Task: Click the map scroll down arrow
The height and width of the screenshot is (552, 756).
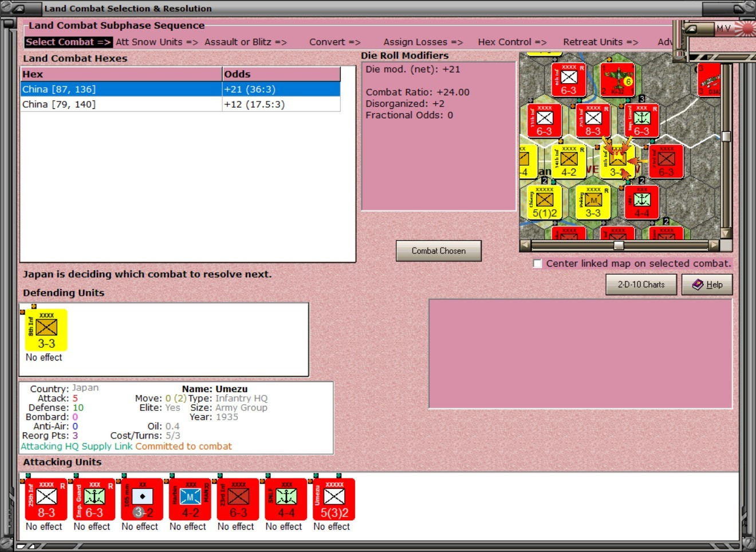Action: pyautogui.click(x=726, y=233)
